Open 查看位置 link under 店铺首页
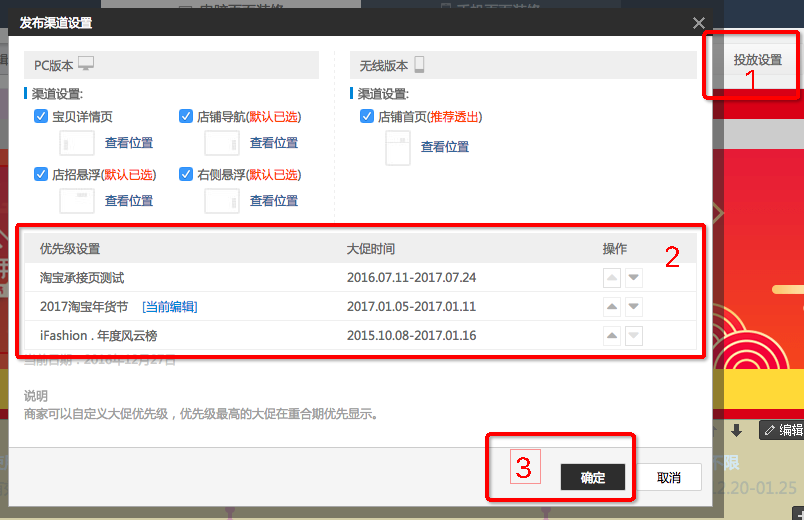 pos(445,147)
